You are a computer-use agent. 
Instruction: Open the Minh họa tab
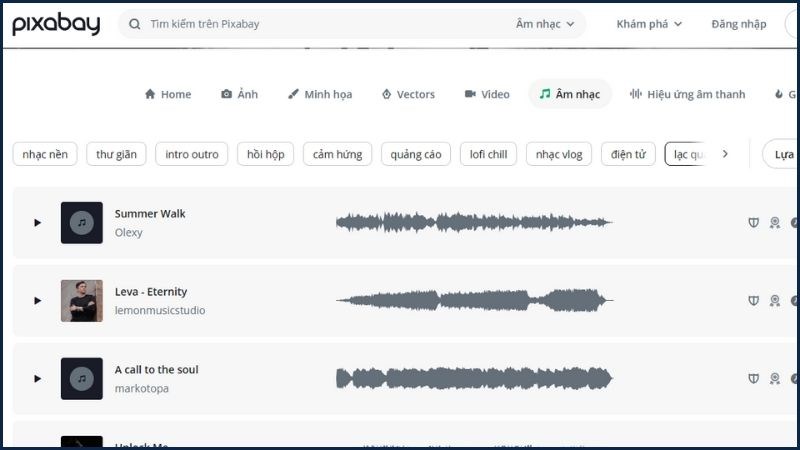tap(320, 94)
